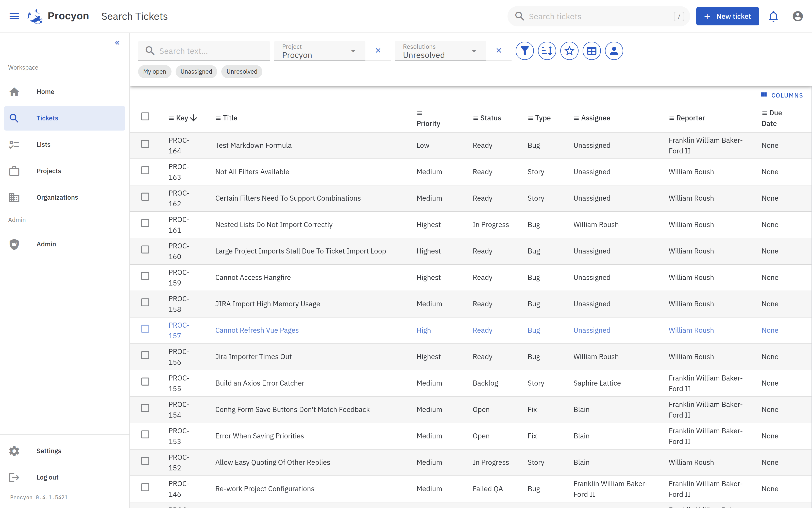Check the PROC-153 row checkbox
This screenshot has width=812, height=508.
[145, 434]
